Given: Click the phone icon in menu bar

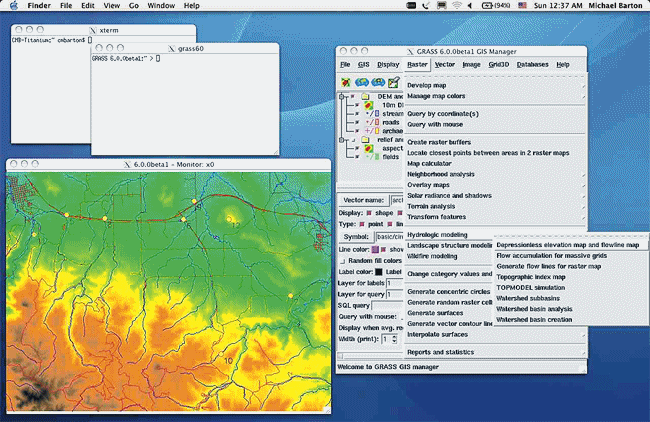Looking at the screenshot, I should [426, 5].
